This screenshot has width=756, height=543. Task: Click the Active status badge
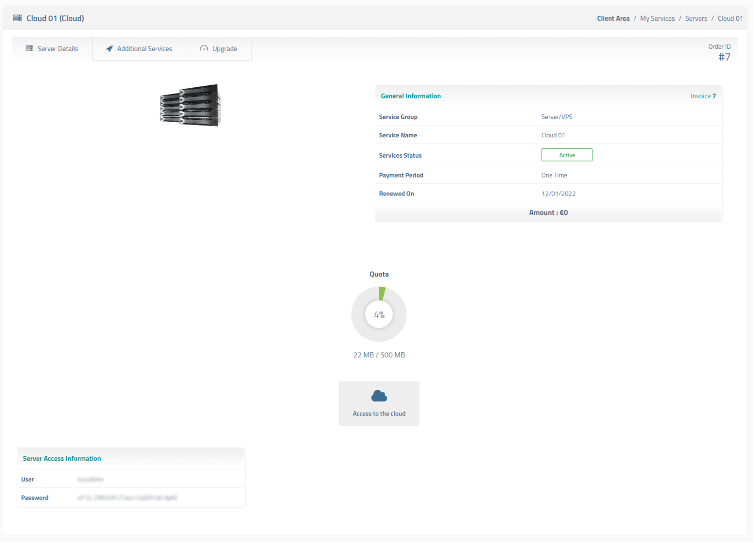click(x=567, y=155)
